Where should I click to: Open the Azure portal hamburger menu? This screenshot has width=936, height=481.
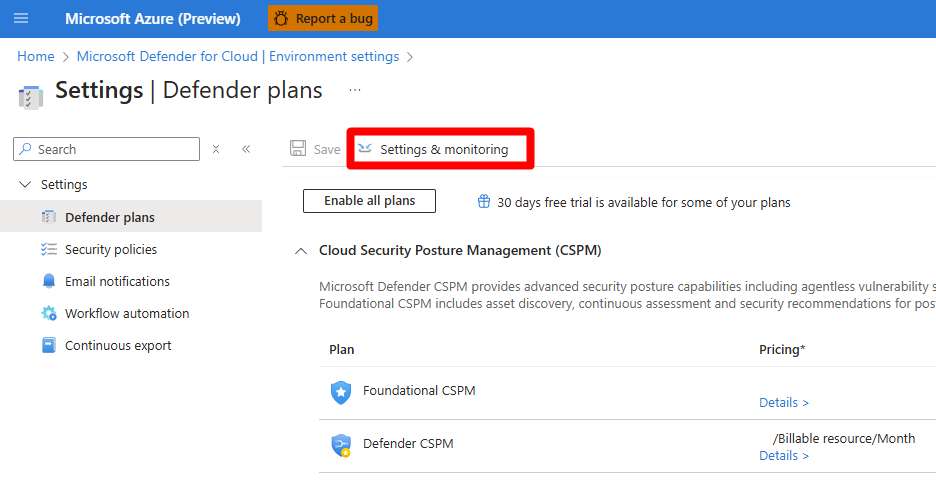click(21, 18)
